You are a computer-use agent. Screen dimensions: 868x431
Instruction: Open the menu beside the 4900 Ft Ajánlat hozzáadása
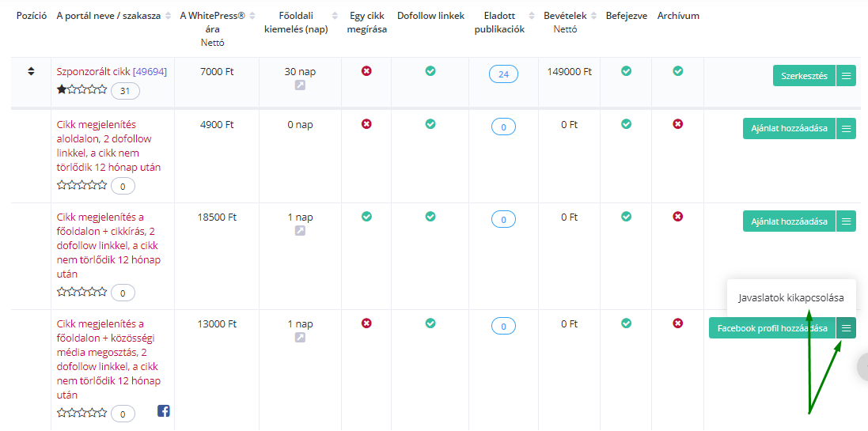click(846, 128)
